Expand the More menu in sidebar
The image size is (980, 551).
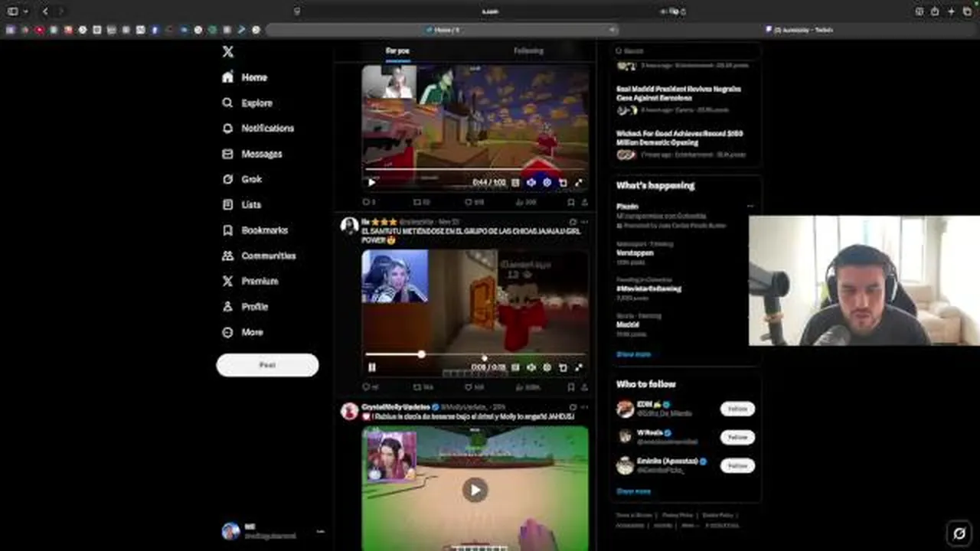point(242,332)
